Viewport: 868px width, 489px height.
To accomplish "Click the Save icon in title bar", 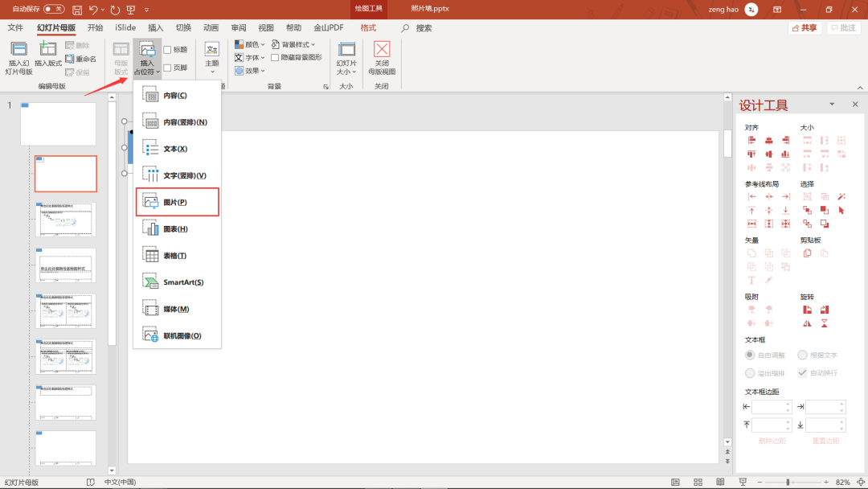I will click(77, 10).
